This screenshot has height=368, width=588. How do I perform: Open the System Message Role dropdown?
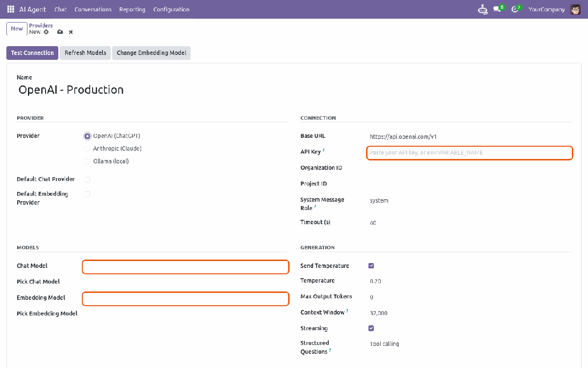point(470,201)
